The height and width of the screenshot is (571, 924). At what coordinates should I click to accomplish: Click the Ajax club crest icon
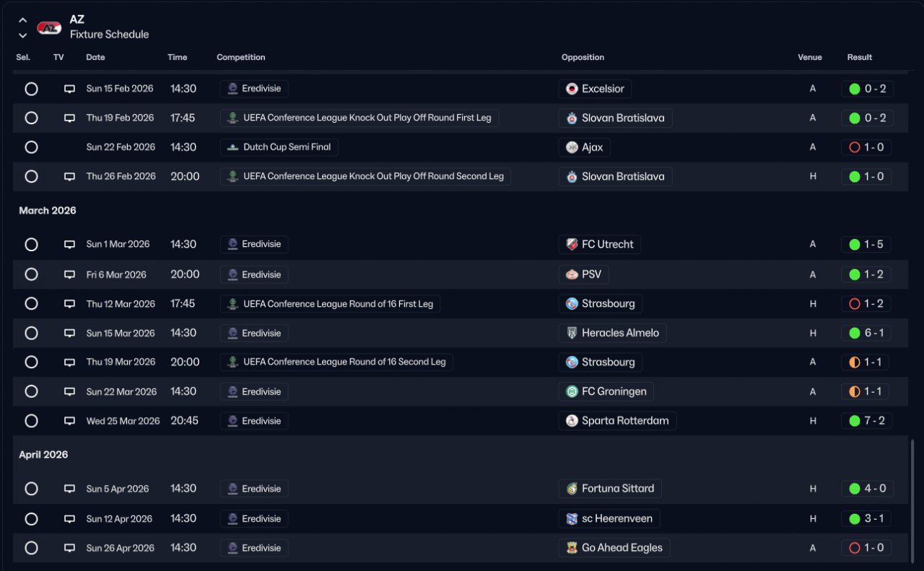(572, 147)
